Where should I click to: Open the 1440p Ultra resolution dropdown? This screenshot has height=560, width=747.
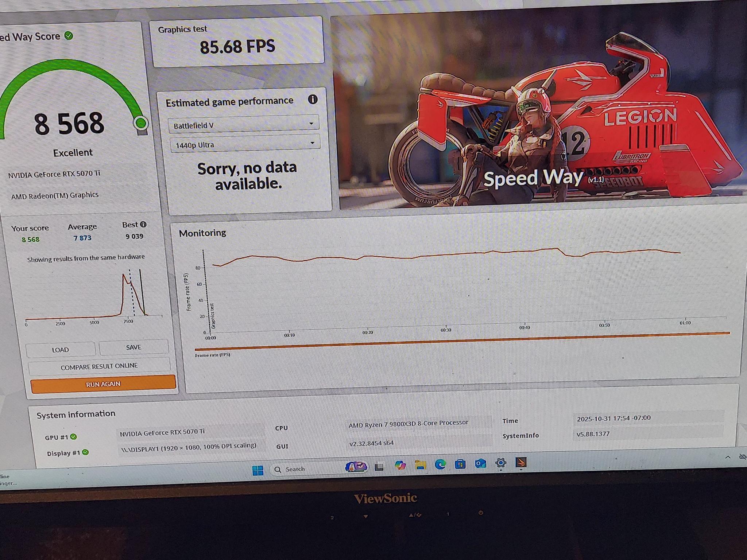click(245, 144)
